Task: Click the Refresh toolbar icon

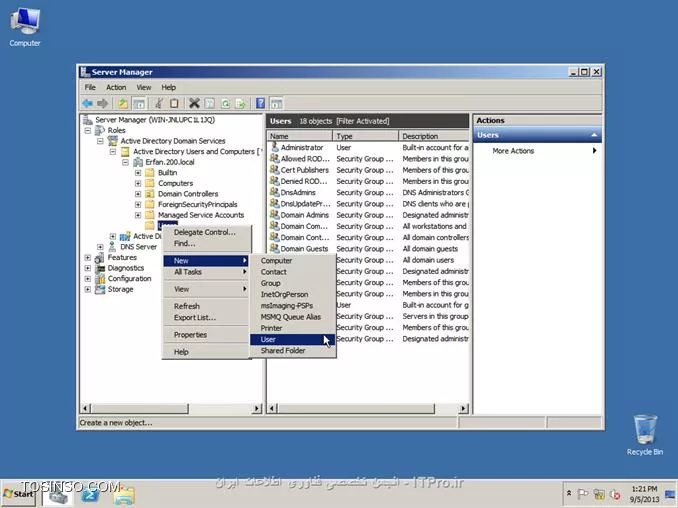Action: pos(225,103)
